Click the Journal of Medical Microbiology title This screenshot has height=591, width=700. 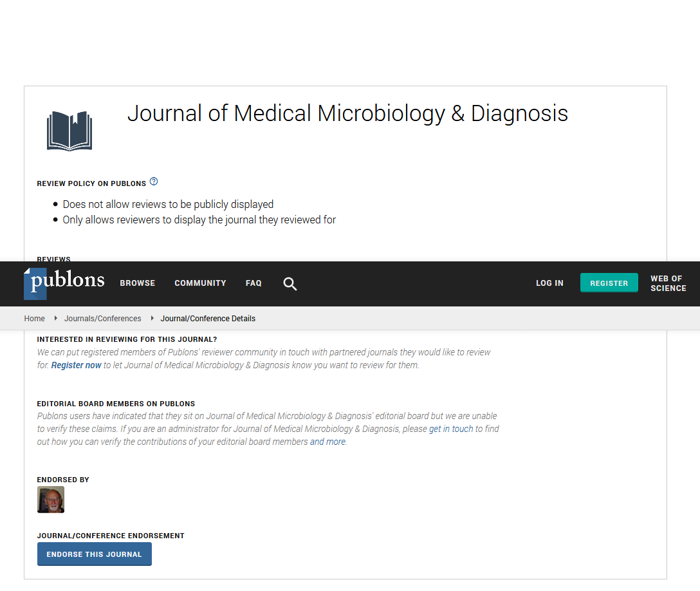pos(347,114)
